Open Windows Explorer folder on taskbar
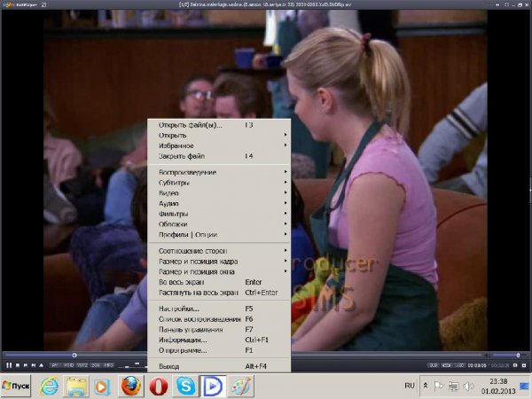532x399 pixels. (x=76, y=386)
